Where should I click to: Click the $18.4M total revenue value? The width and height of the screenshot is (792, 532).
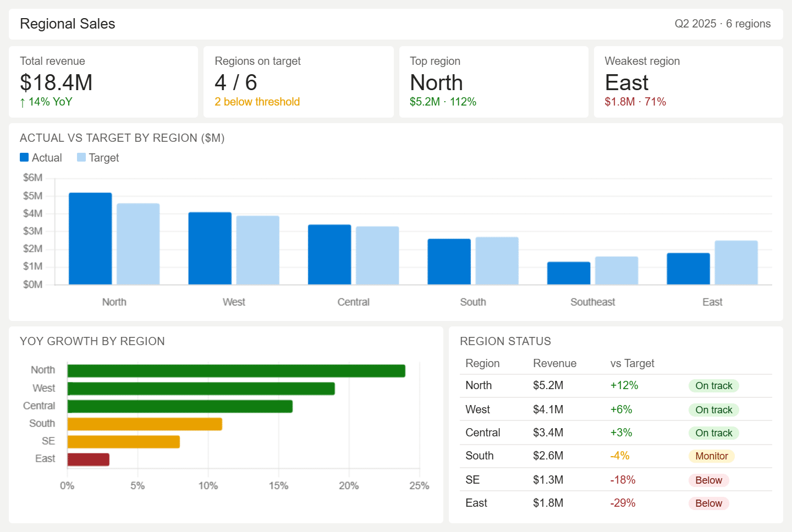56,82
